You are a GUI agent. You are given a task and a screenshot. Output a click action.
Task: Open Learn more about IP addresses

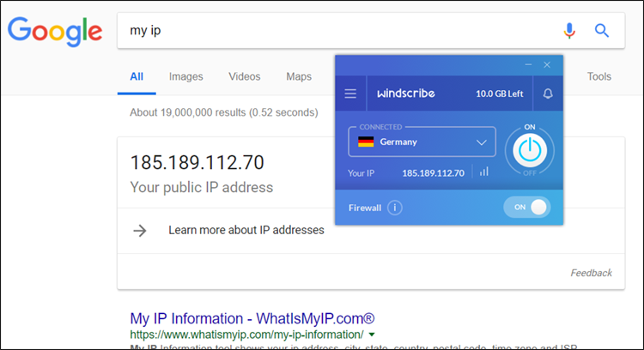[x=246, y=230]
